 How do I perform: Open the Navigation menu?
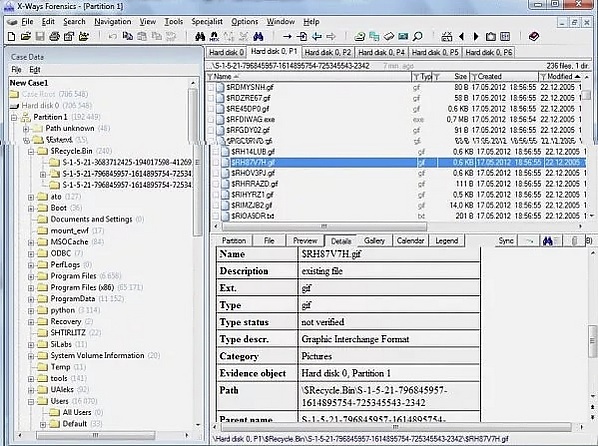[x=113, y=22]
